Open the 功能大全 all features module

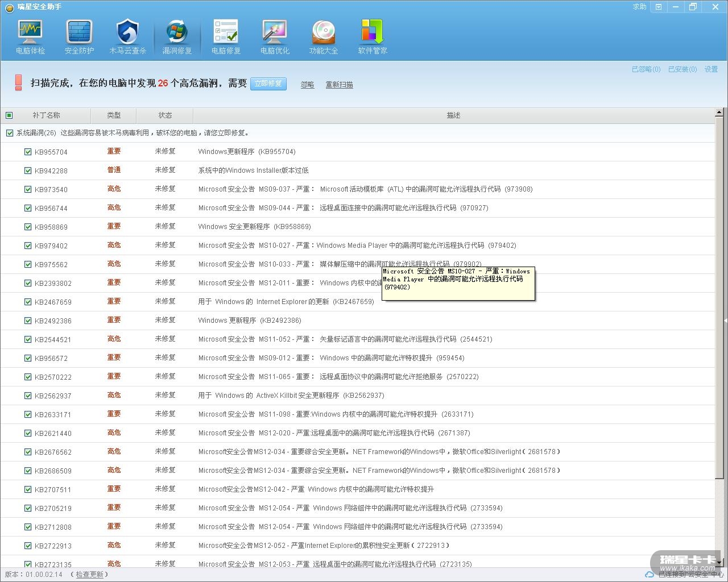pos(324,37)
